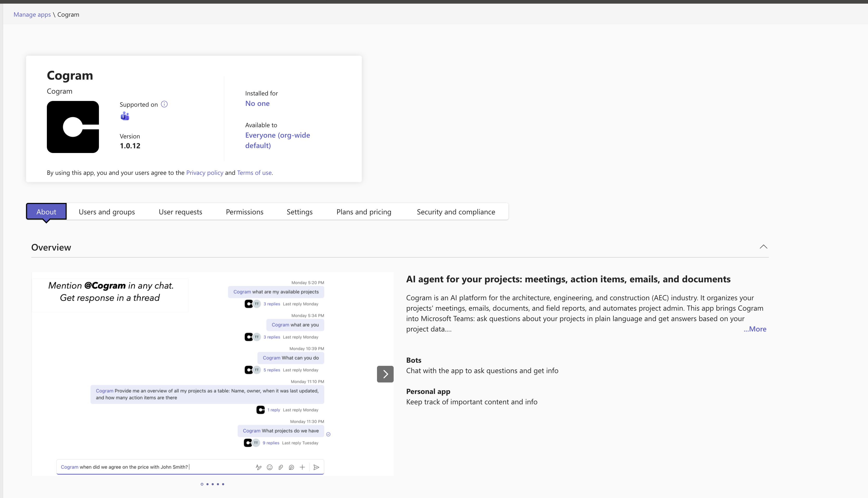Collapse the Overview section chevron
The image size is (868, 498).
point(763,247)
